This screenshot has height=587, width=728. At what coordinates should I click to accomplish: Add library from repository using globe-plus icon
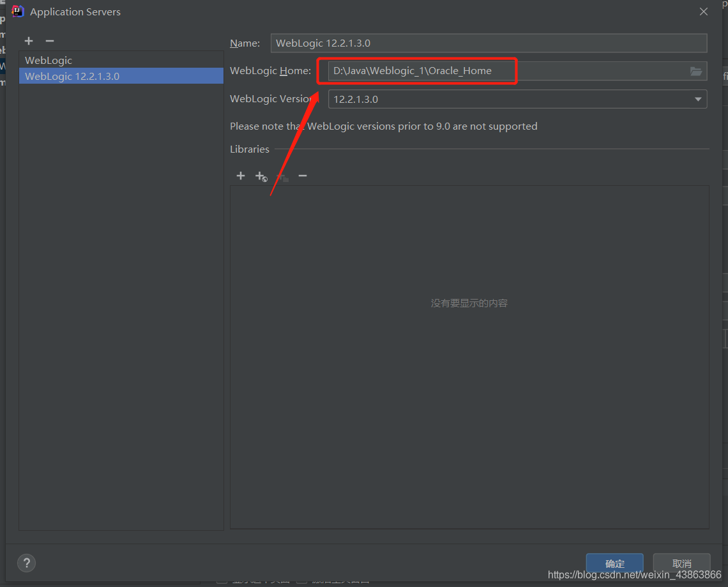261,176
